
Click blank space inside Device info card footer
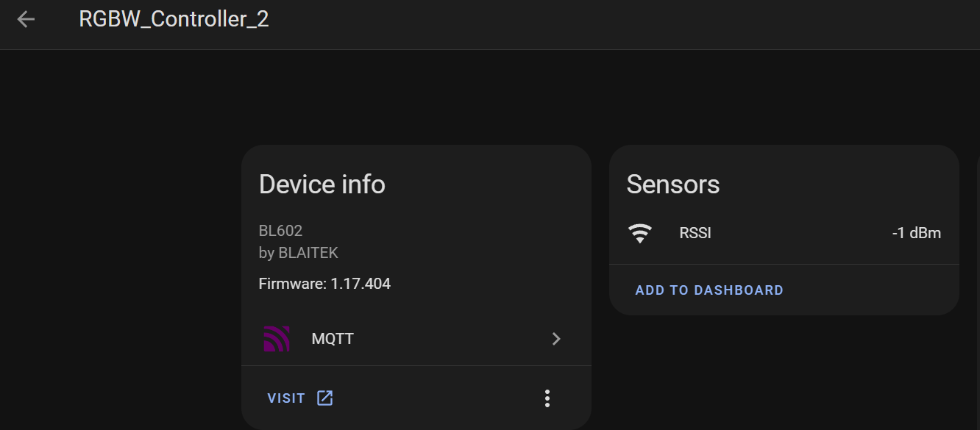coord(434,398)
